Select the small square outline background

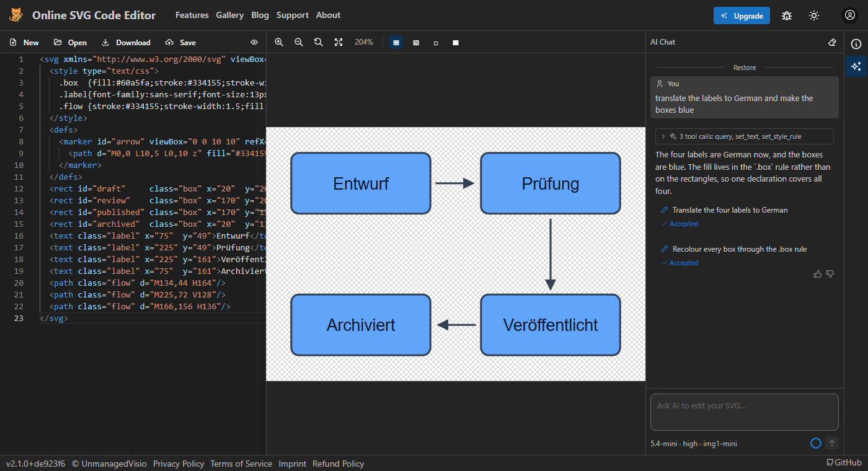coord(436,43)
